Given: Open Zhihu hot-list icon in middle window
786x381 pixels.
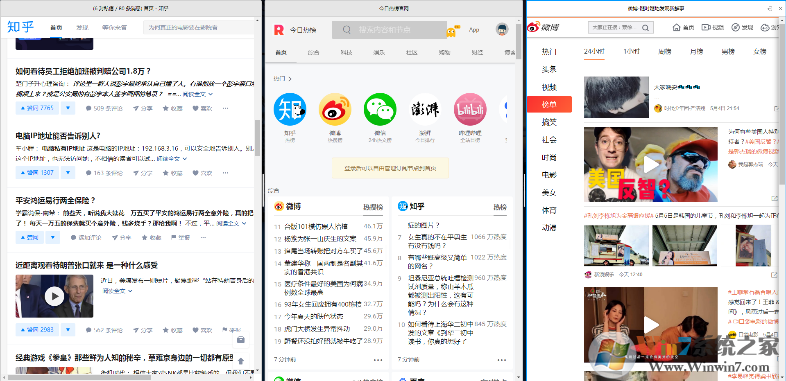Looking at the screenshot, I should click(x=290, y=109).
